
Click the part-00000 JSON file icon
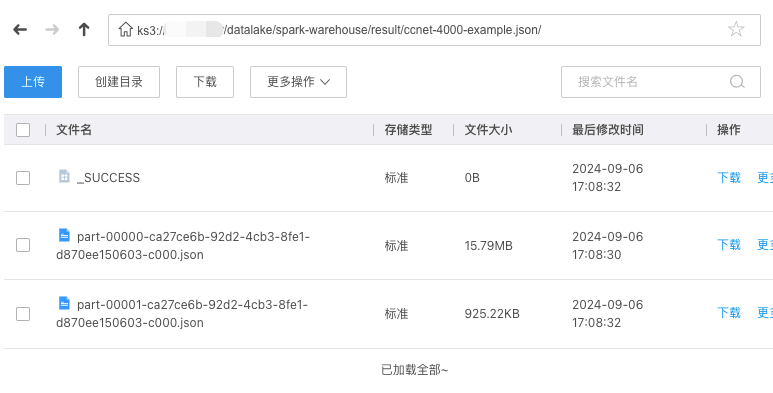coord(64,235)
